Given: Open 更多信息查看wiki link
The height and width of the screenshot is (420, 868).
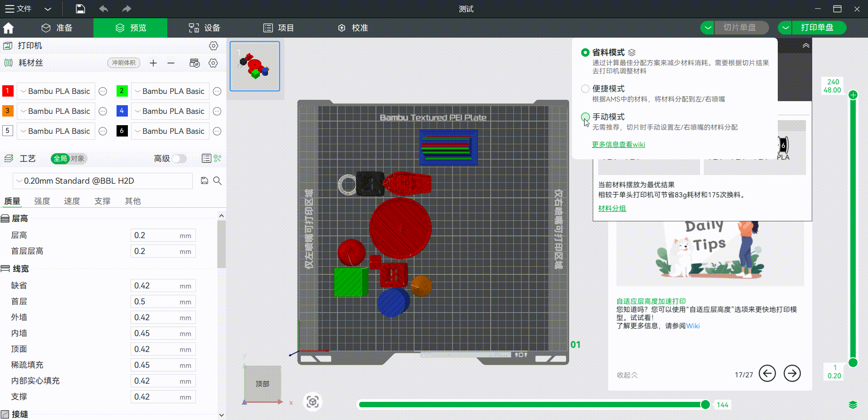Looking at the screenshot, I should click(618, 145).
